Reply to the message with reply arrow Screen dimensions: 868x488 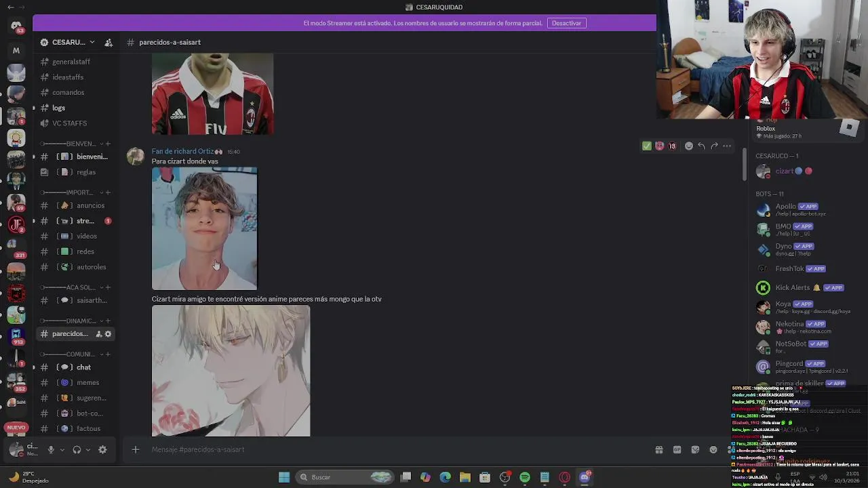[701, 146]
